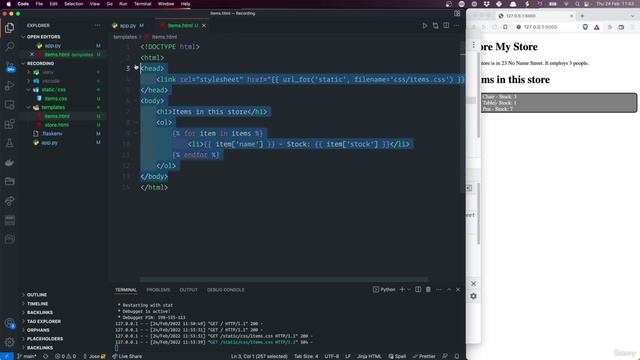The width and height of the screenshot is (640, 360).
Task: Click the editor horizontal scrollbar
Action: pyautogui.click(x=284, y=280)
